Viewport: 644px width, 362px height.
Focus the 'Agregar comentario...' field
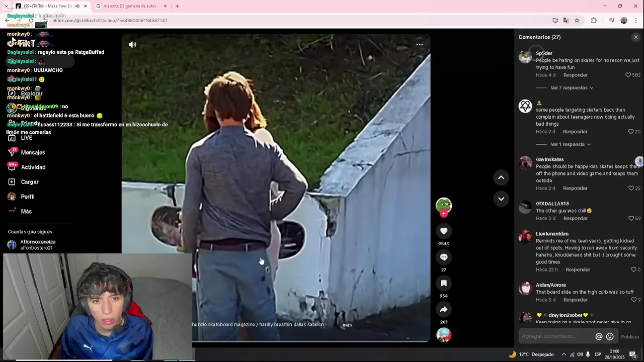(555, 336)
